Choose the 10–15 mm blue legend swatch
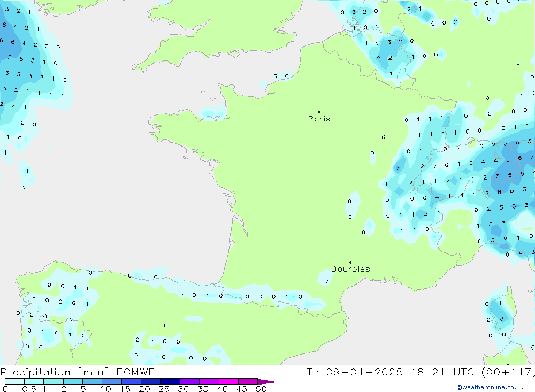 click(112, 382)
